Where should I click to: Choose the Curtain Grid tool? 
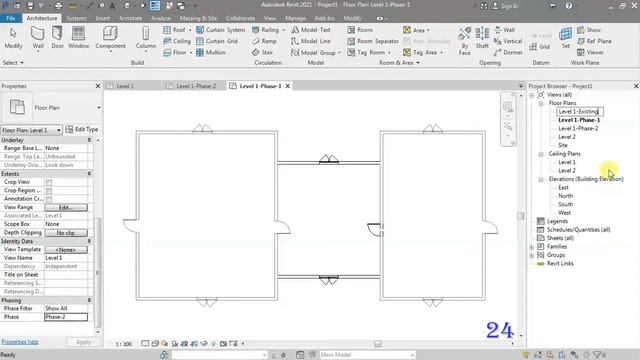point(217,41)
